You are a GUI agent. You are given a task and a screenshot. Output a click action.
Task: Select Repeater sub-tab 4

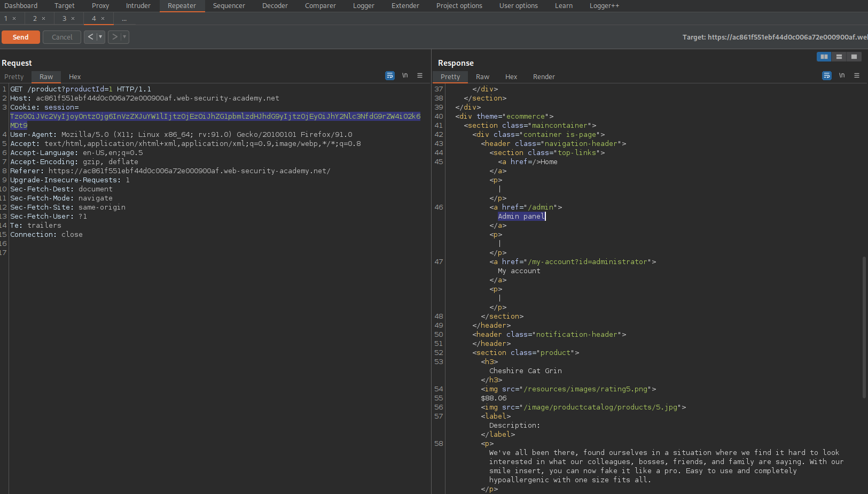(94, 19)
